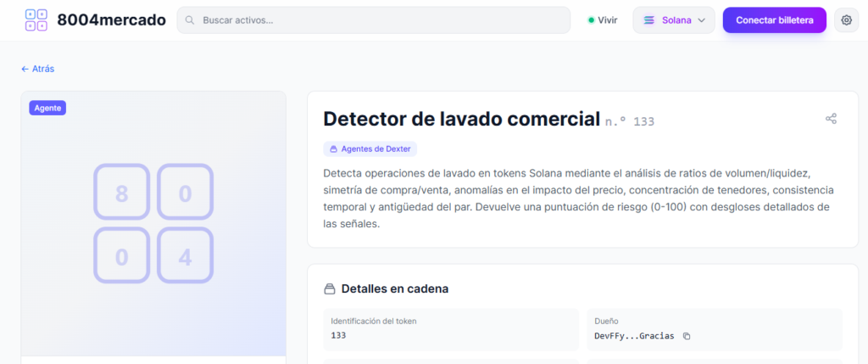Viewport: 868px width, 364px height.
Task: Click the Detalles en cadena heading icon
Action: coord(330,288)
